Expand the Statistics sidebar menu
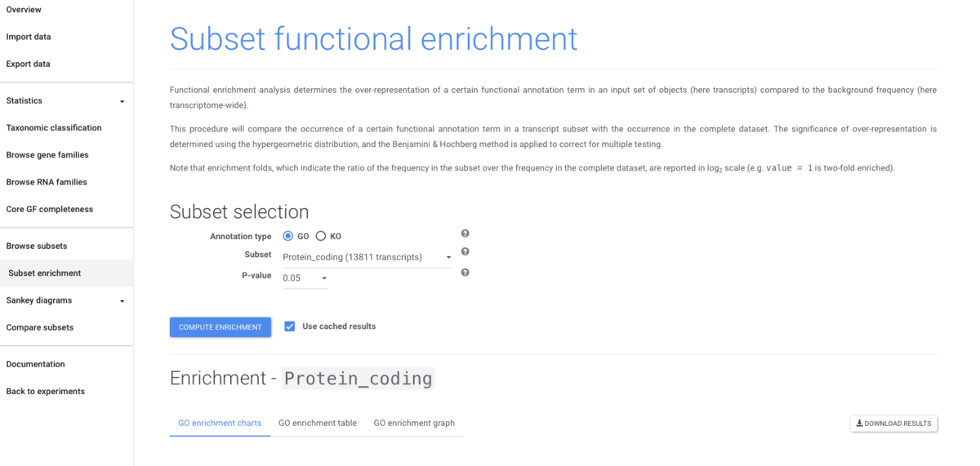The height and width of the screenshot is (466, 980). [66, 100]
